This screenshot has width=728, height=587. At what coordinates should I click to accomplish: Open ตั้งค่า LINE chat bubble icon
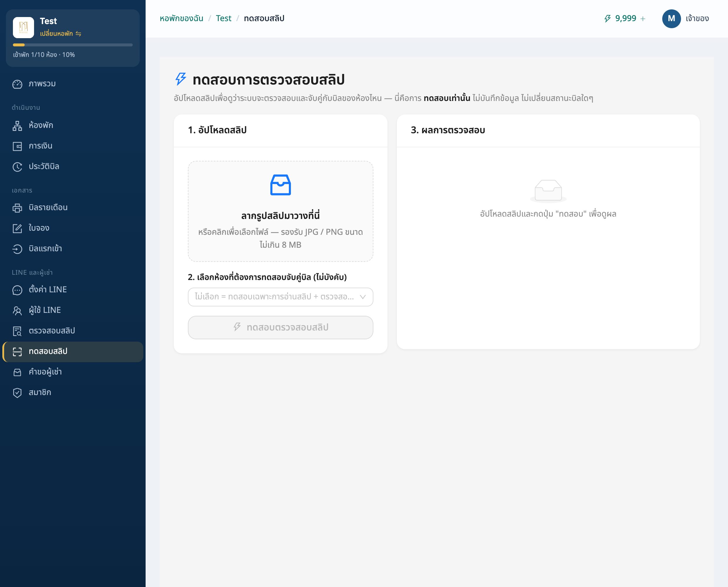point(17,290)
